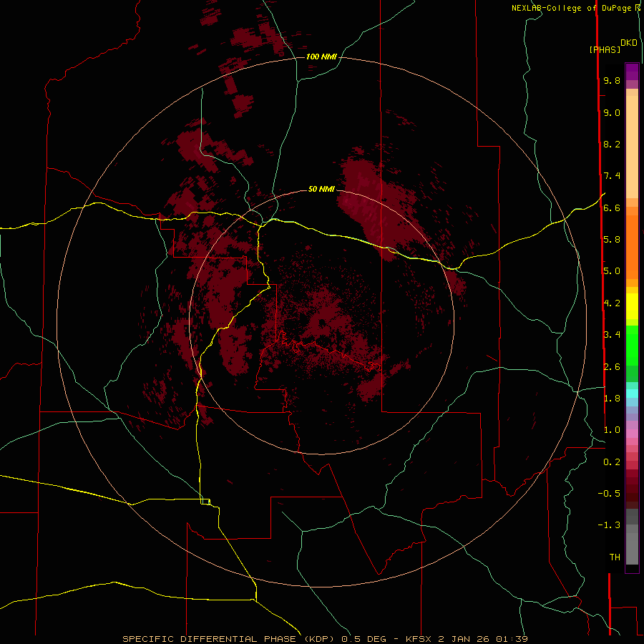Image resolution: width=644 pixels, height=644 pixels.
Task: Click the 0.5 DEG tilt text
Action: click(x=364, y=639)
